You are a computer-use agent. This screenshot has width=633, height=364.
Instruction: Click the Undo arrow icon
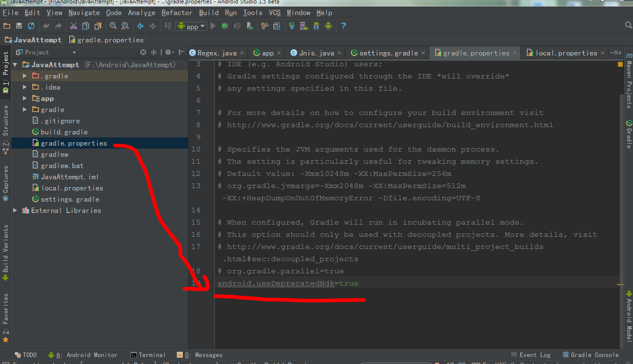pyautogui.click(x=46, y=26)
